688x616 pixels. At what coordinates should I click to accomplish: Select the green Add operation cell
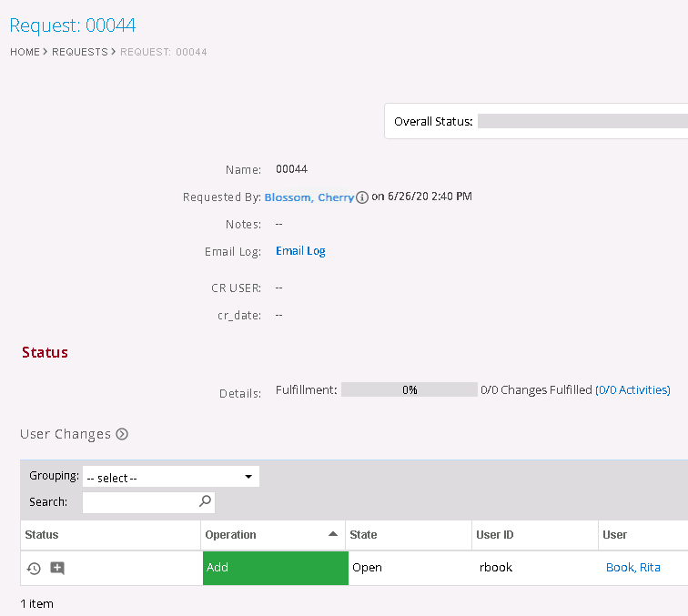(274, 568)
